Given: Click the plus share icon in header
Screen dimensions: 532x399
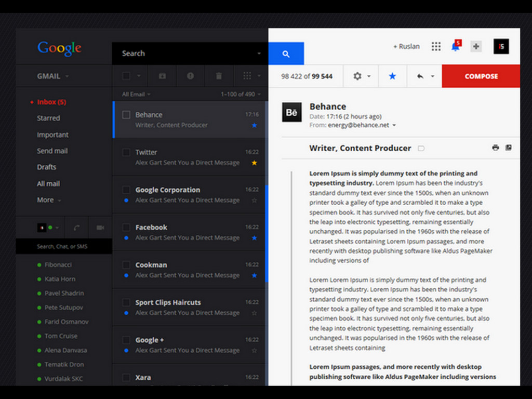Looking at the screenshot, I should point(476,46).
